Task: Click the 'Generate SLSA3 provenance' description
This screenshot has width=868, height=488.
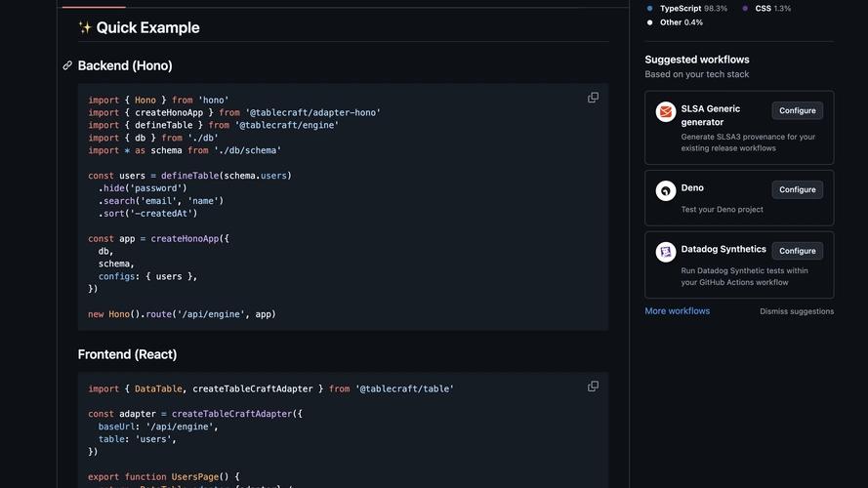Action: coord(748,142)
